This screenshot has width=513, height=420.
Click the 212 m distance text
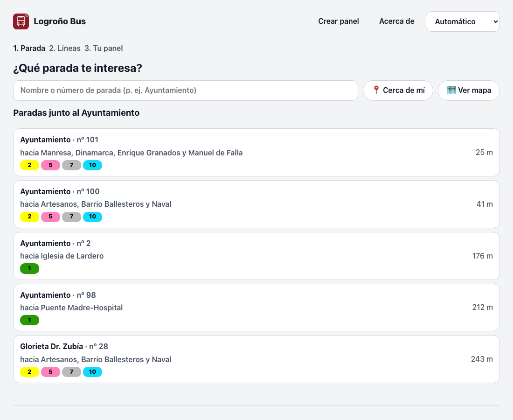click(483, 308)
